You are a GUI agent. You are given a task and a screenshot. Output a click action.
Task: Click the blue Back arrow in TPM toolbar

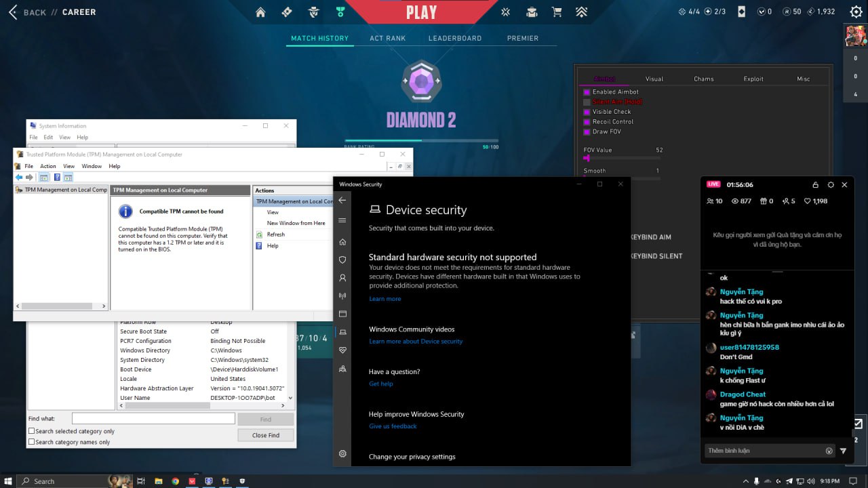pyautogui.click(x=20, y=178)
